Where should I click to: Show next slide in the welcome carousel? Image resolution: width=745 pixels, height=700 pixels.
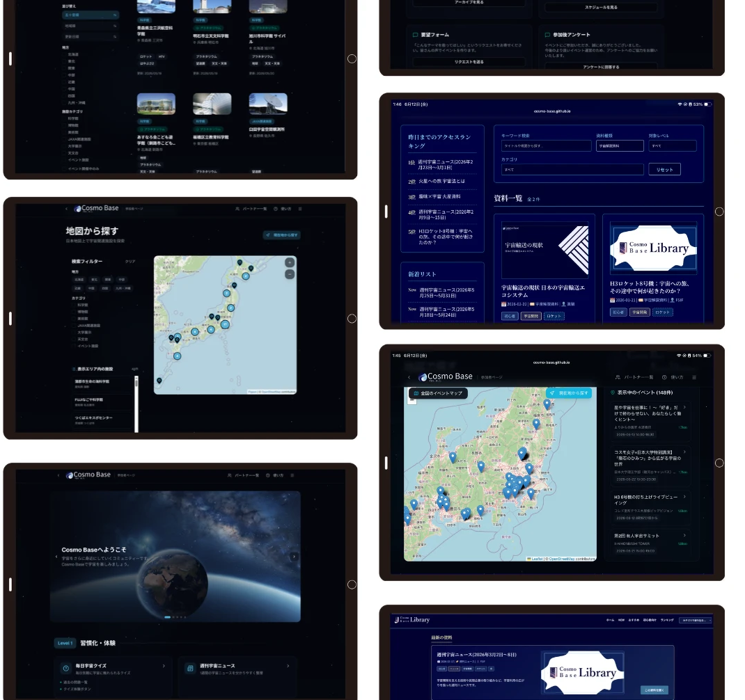pyautogui.click(x=294, y=557)
